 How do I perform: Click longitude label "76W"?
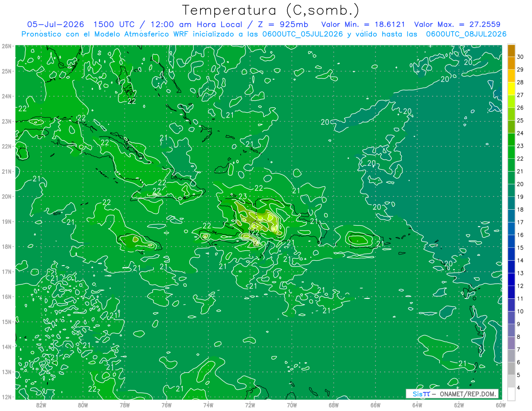pos(166,405)
